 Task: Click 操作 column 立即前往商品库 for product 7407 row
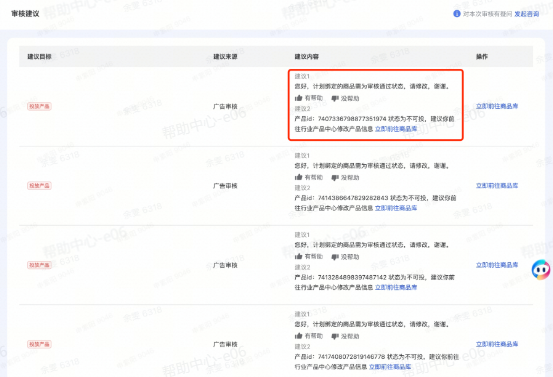[x=497, y=106]
